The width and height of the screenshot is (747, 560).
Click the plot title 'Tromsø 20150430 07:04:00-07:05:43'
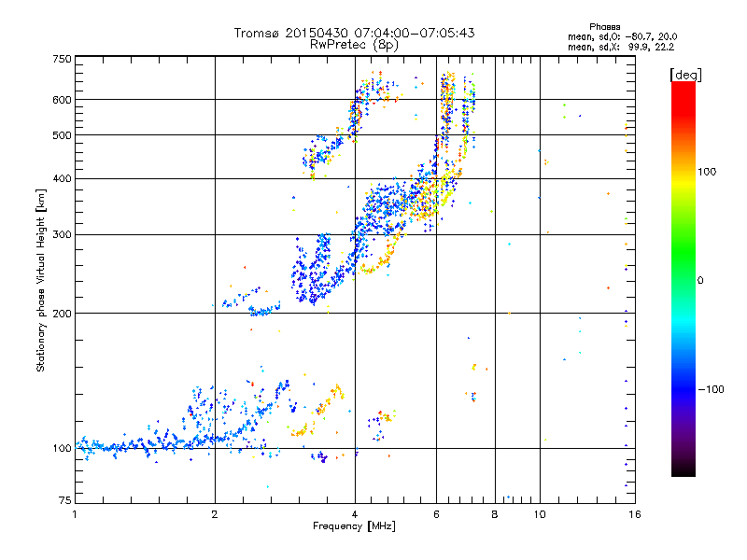pyautogui.click(x=354, y=33)
